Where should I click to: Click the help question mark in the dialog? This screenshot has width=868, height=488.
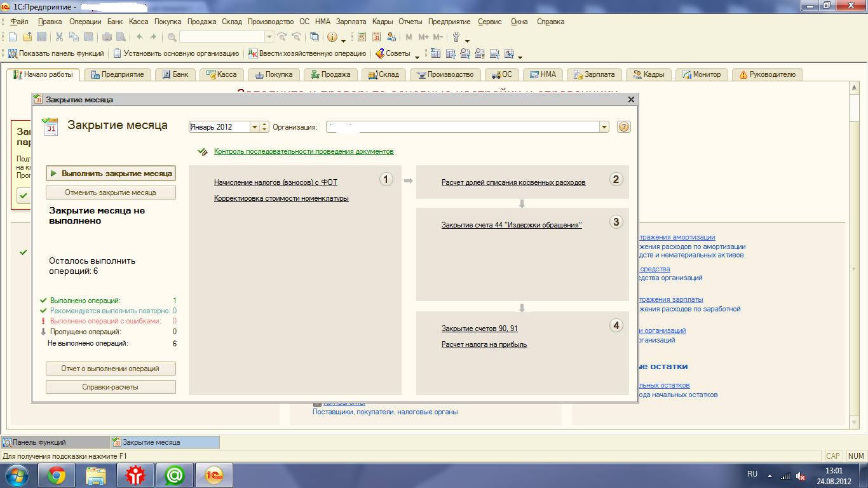623,127
